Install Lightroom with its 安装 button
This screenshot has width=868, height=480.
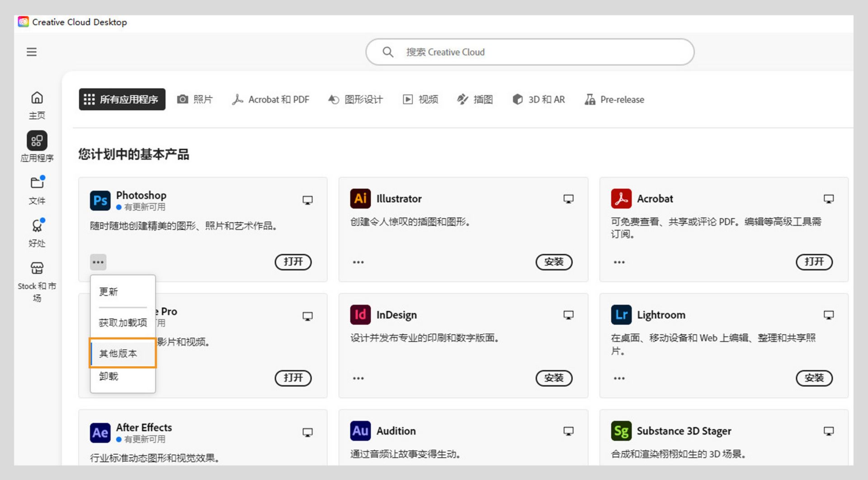pyautogui.click(x=814, y=378)
